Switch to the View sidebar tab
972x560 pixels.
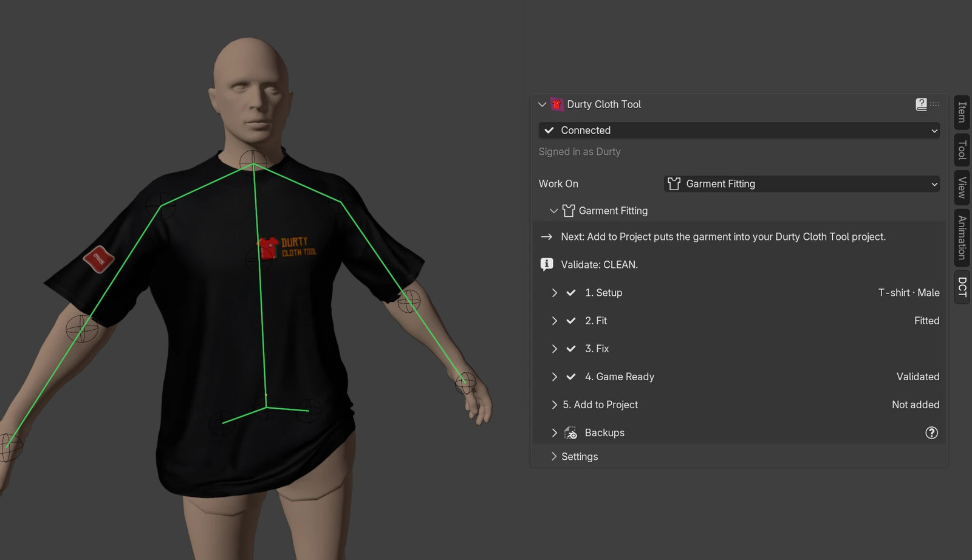pos(962,188)
